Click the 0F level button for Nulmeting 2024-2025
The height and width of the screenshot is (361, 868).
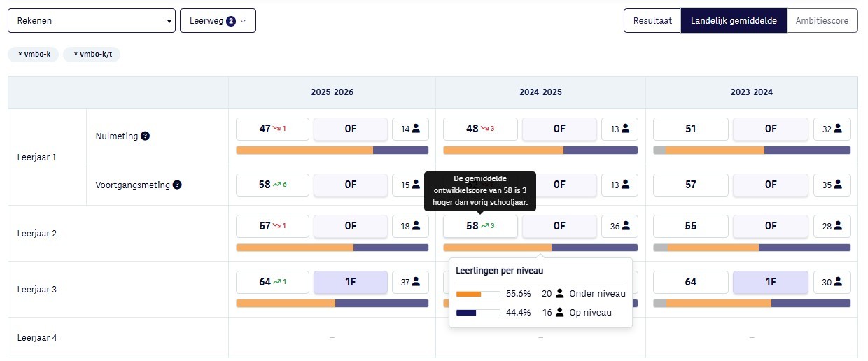coord(559,129)
